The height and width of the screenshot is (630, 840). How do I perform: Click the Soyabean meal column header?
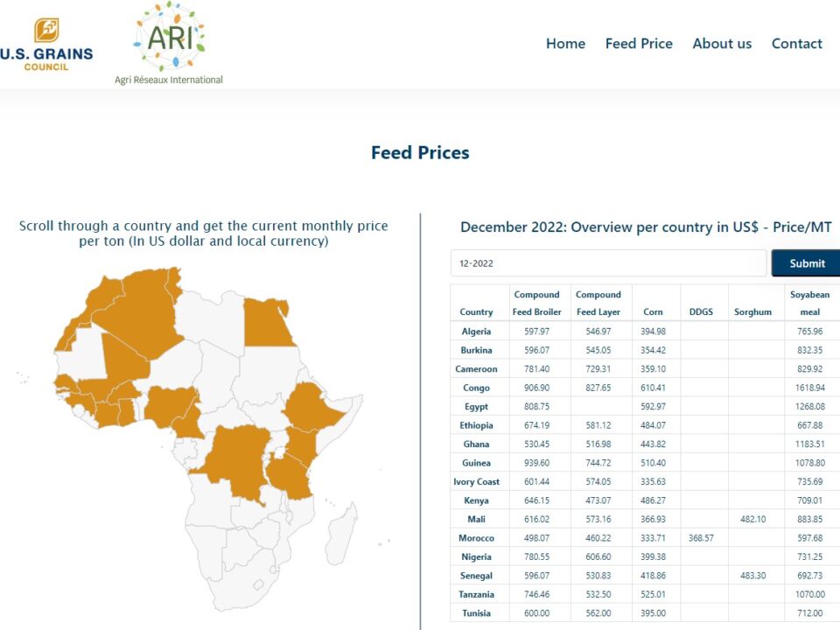tap(809, 304)
